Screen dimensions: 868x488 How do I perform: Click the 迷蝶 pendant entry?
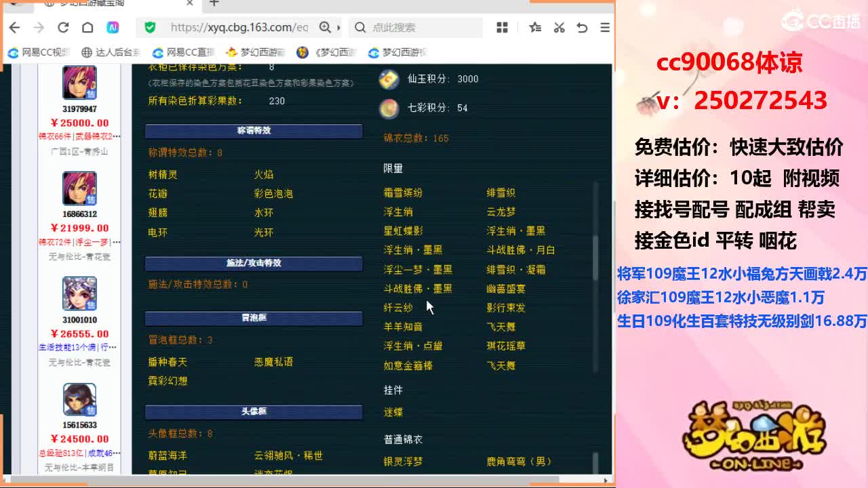coord(393,412)
